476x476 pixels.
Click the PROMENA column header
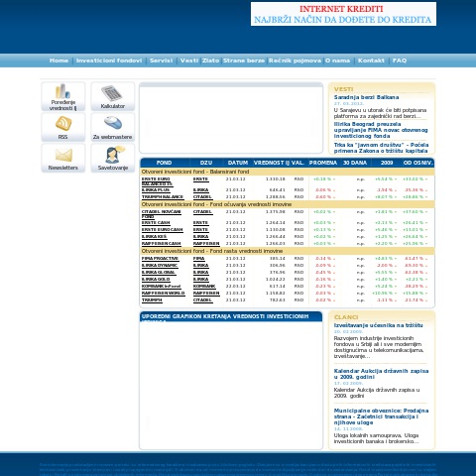tap(323, 163)
